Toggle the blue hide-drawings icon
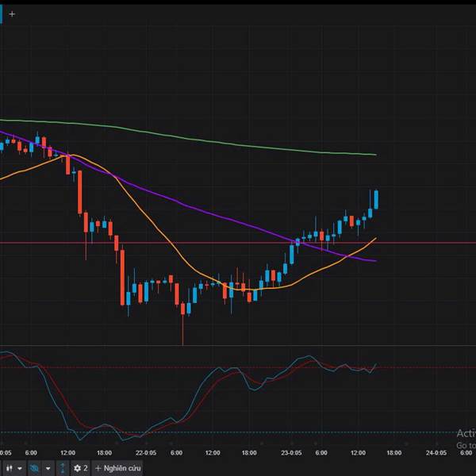The image size is (476, 476). click(34, 468)
